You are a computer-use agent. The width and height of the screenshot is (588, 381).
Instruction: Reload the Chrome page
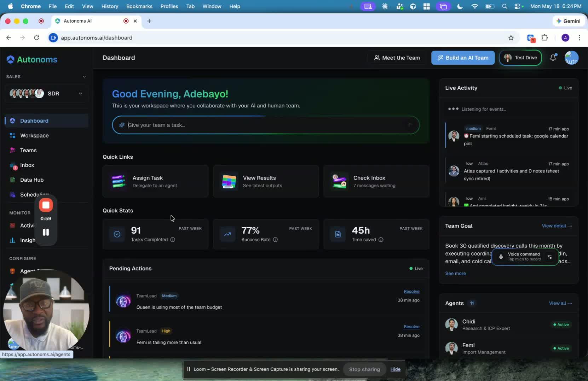coord(36,38)
